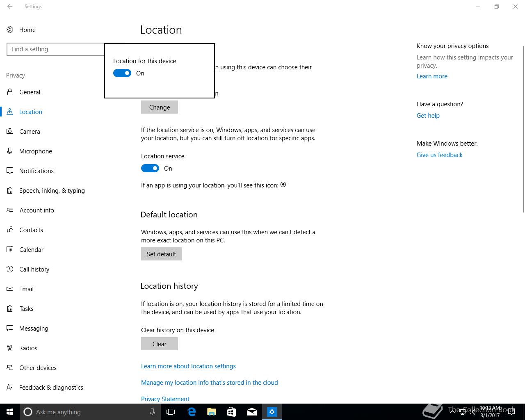Click the Camera icon in sidebar
Image resolution: width=525 pixels, height=420 pixels.
click(x=10, y=131)
